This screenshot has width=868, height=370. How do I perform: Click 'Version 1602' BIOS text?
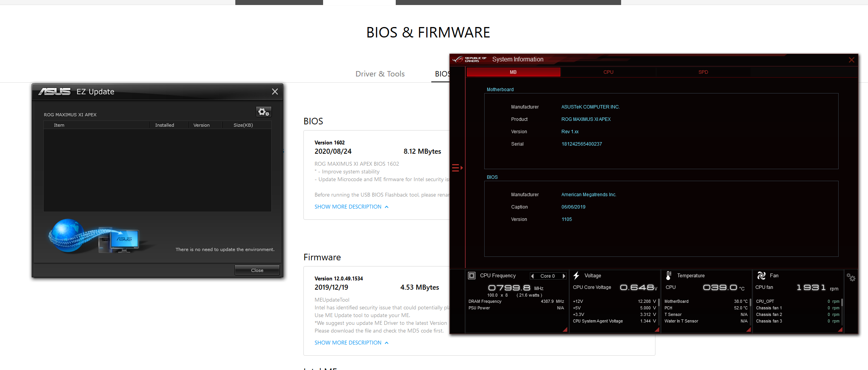click(x=330, y=143)
